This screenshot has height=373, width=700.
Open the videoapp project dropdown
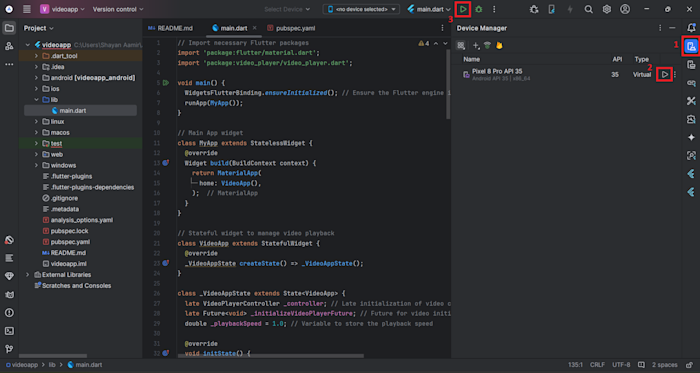pyautogui.click(x=62, y=9)
